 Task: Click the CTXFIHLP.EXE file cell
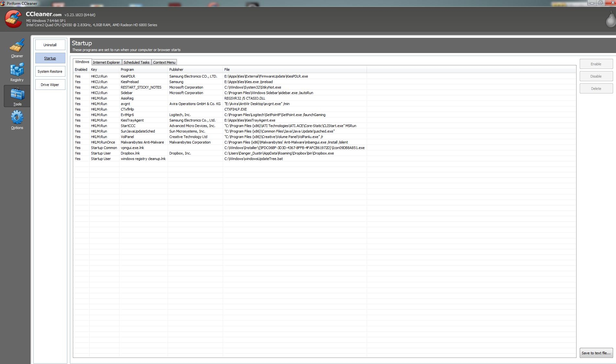pos(235,109)
